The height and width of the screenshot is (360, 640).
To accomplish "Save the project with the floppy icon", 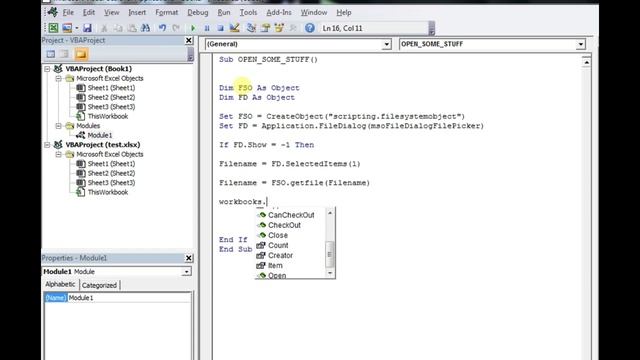I will (x=87, y=28).
